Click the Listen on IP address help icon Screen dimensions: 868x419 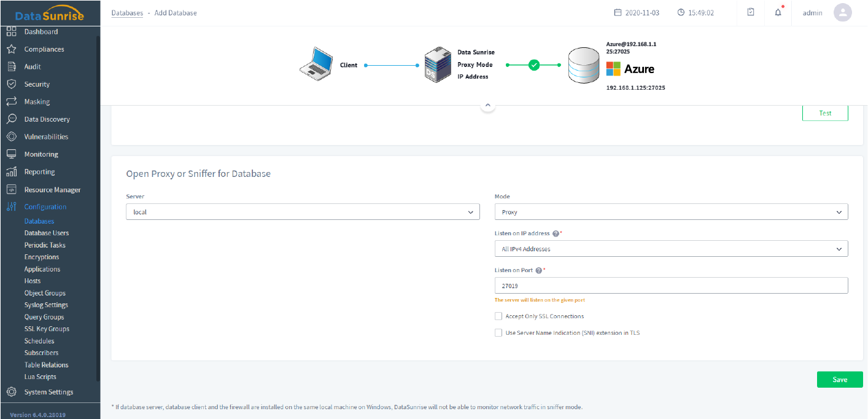(556, 233)
